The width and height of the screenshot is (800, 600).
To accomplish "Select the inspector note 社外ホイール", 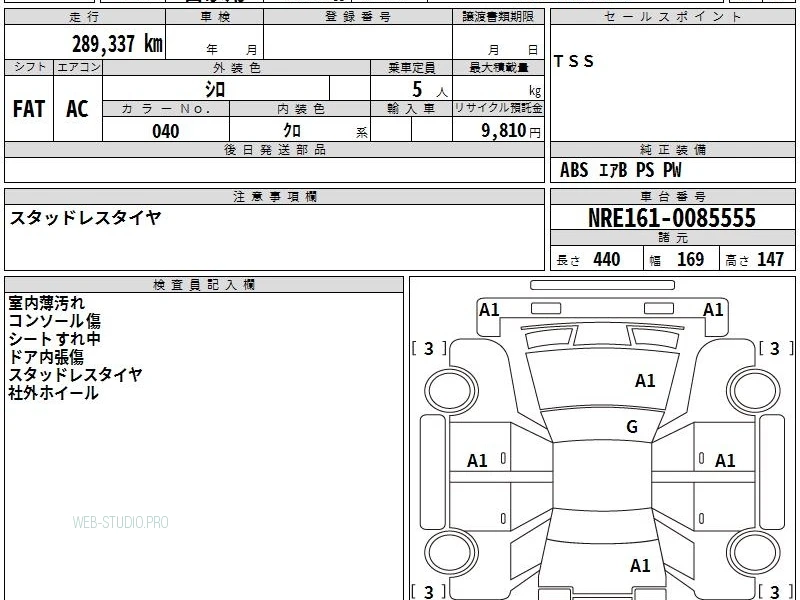I will pos(54,393).
